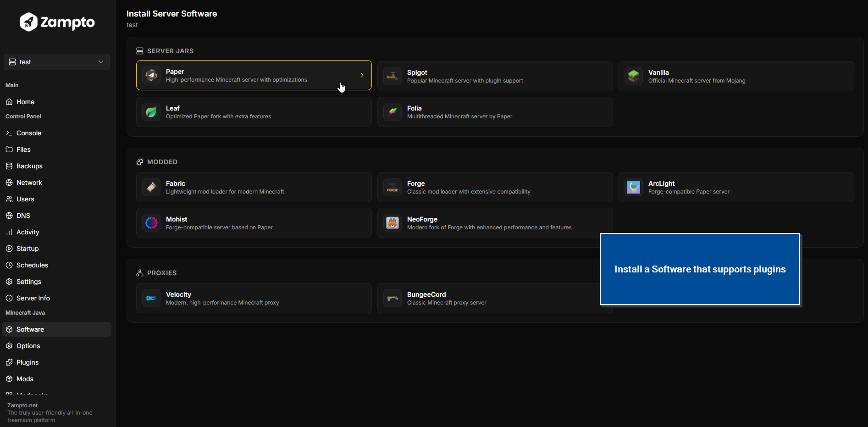Open the test server selector dropdown
868x427 pixels.
[57, 62]
